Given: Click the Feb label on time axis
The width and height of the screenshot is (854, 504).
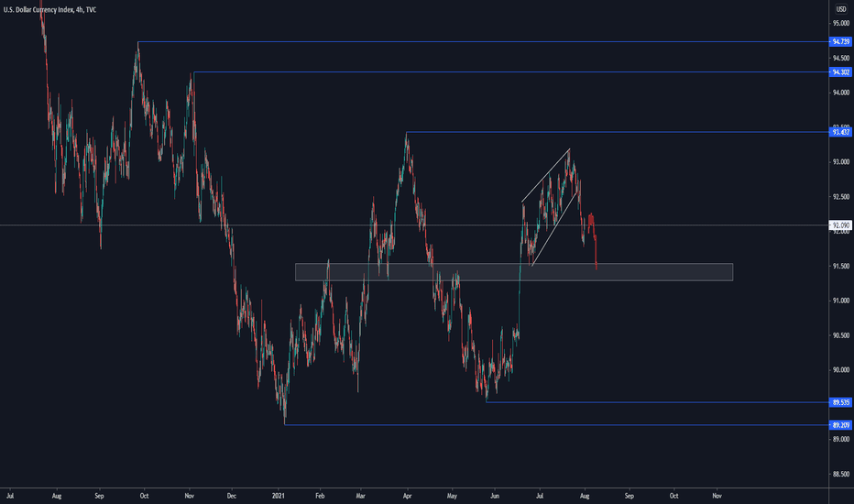Looking at the screenshot, I should pyautogui.click(x=320, y=496).
